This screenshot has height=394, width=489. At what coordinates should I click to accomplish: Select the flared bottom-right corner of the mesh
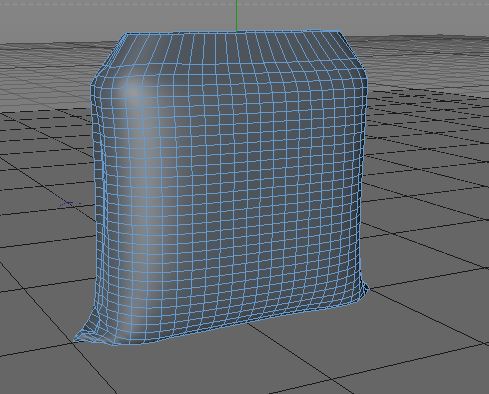(362, 288)
